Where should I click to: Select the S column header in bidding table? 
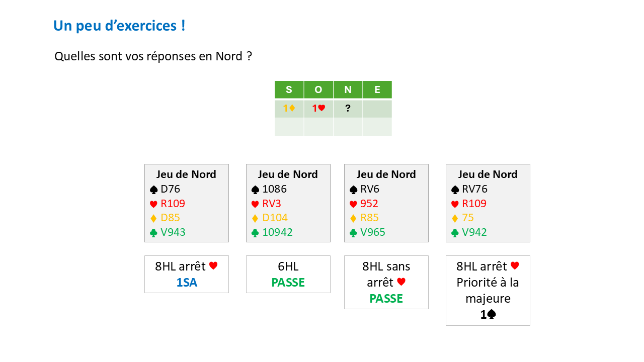289,90
